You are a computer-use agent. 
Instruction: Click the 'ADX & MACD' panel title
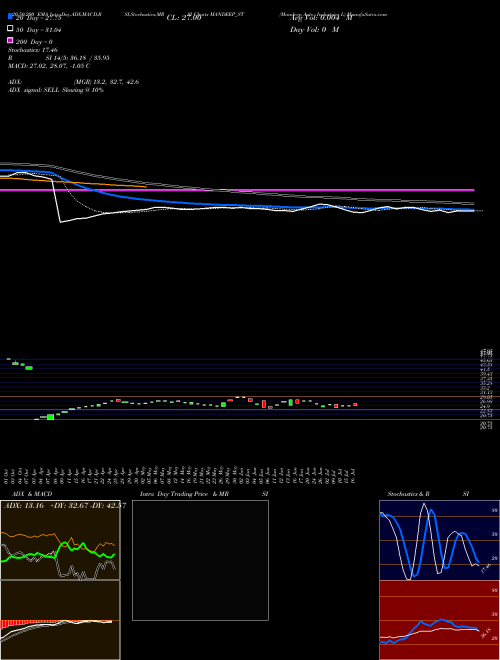pyautogui.click(x=32, y=494)
